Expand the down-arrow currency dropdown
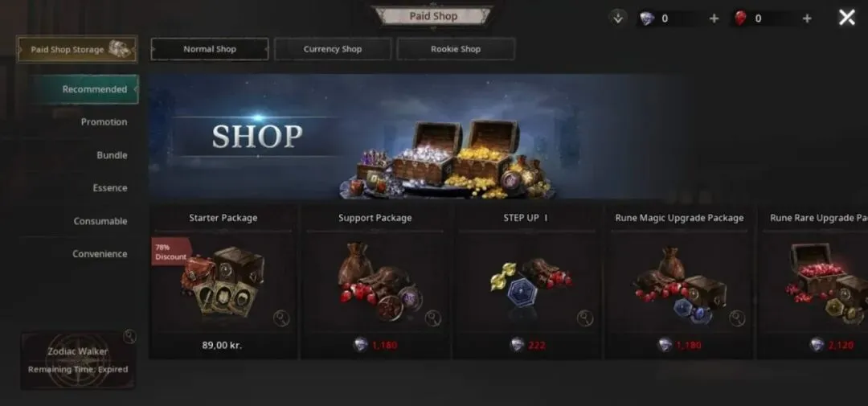Screen dimensions: 868x406 pyautogui.click(x=618, y=18)
